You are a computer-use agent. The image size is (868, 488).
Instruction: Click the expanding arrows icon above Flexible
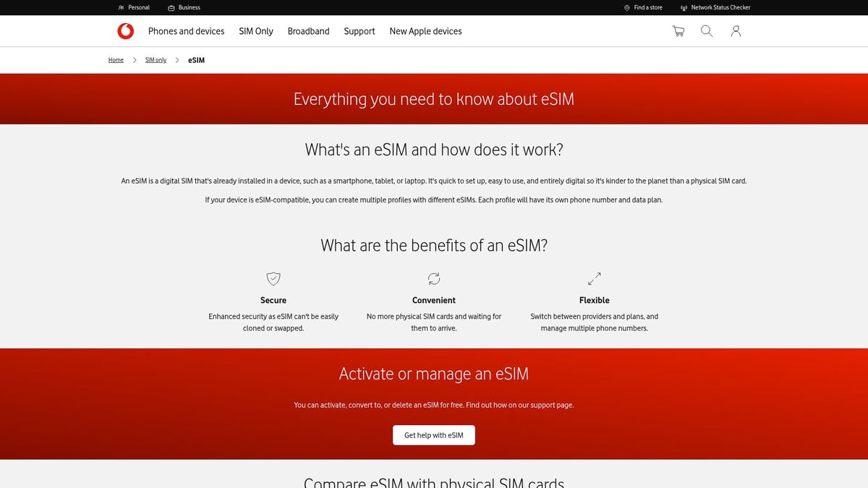pos(594,278)
